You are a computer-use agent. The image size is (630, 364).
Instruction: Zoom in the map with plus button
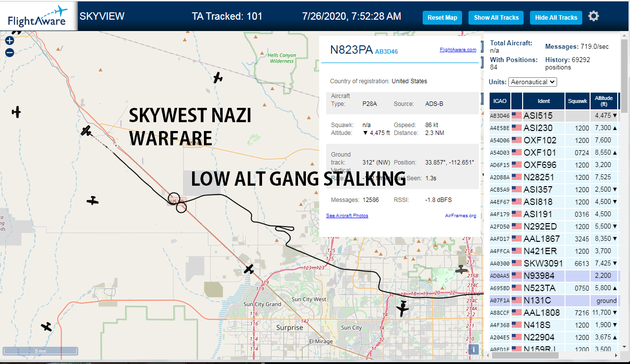[9, 41]
